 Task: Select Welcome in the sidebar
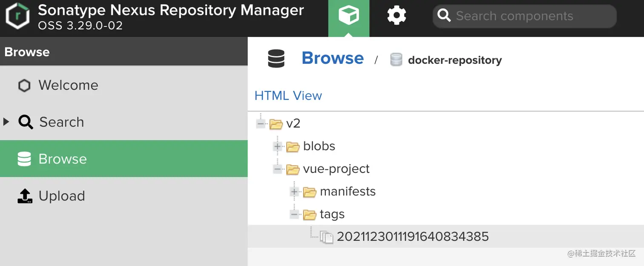tap(124, 85)
